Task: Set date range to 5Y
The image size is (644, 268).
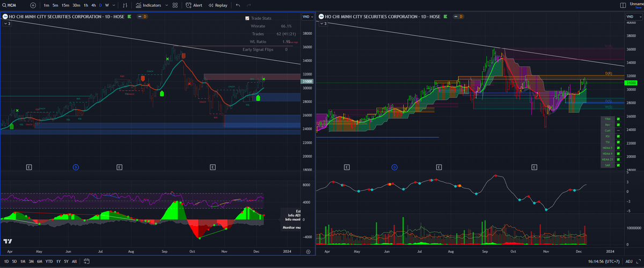Action: pos(66,262)
